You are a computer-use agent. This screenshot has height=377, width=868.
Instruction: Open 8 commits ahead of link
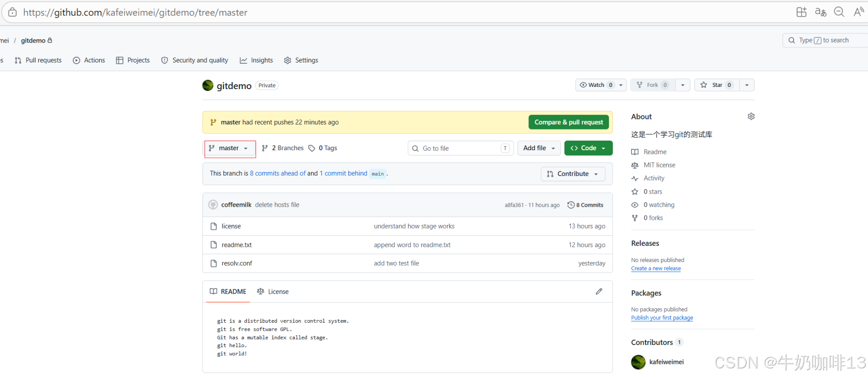[278, 174]
